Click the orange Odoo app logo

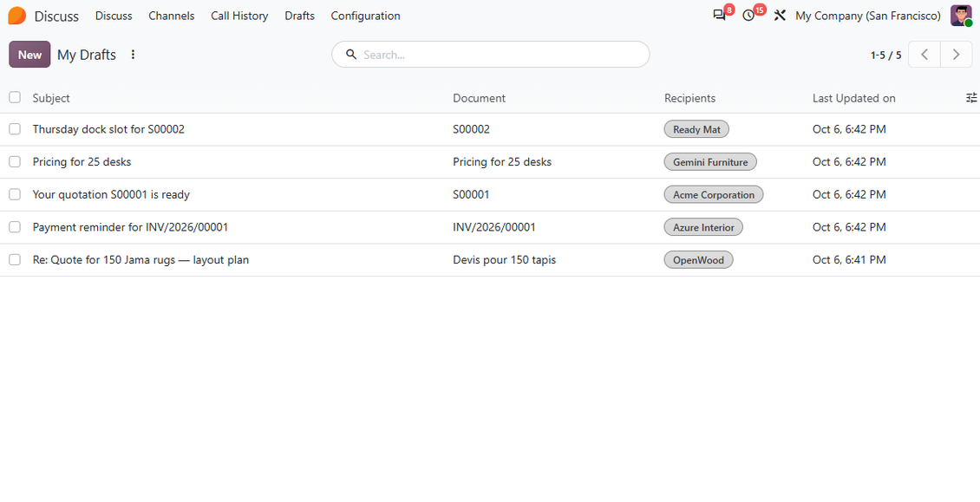click(16, 16)
